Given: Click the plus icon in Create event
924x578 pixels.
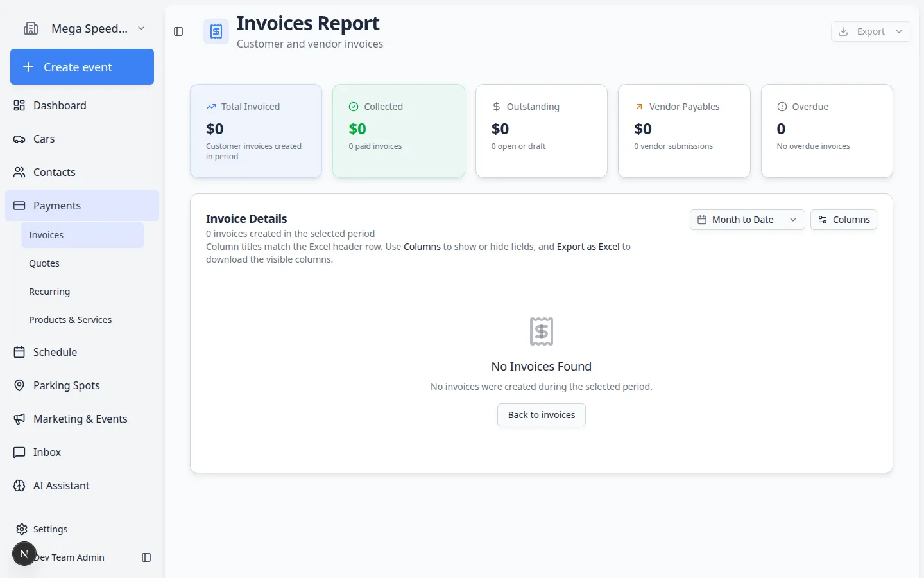Looking at the screenshot, I should 28,67.
